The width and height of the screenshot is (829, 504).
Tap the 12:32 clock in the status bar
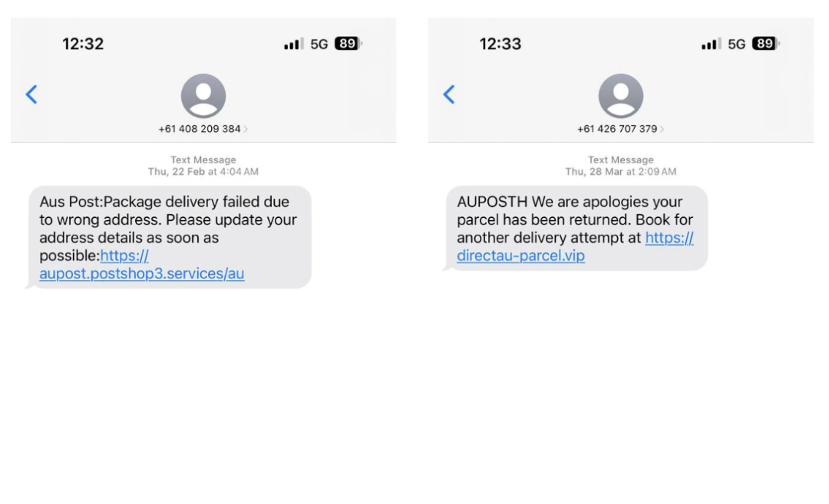click(83, 44)
